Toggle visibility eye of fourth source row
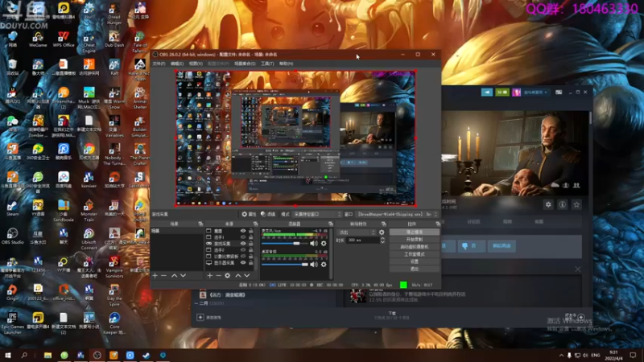 [x=243, y=250]
